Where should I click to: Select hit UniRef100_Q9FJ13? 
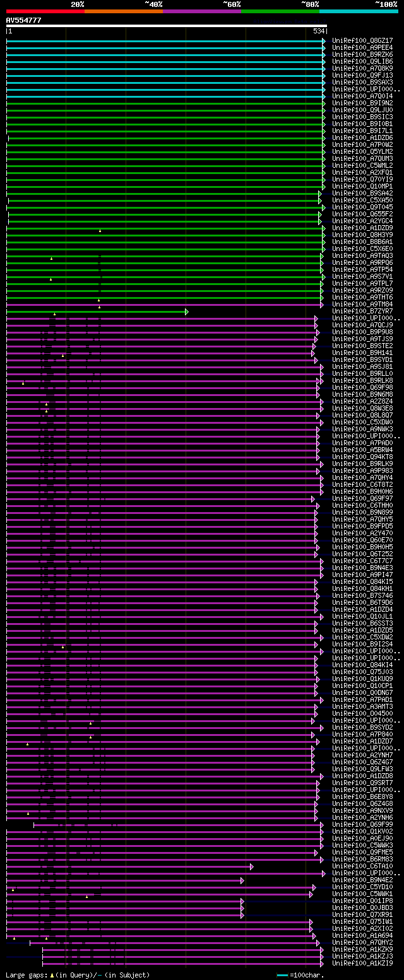tap(362, 75)
